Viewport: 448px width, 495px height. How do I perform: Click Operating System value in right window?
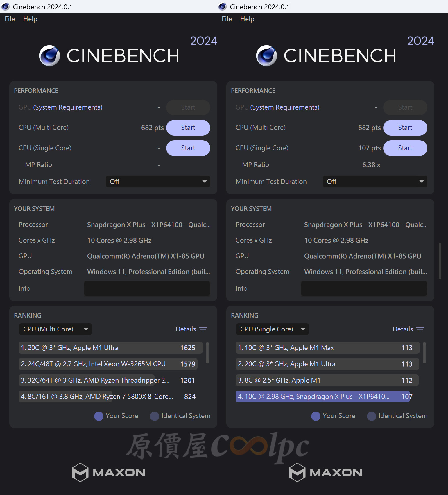[x=365, y=272]
